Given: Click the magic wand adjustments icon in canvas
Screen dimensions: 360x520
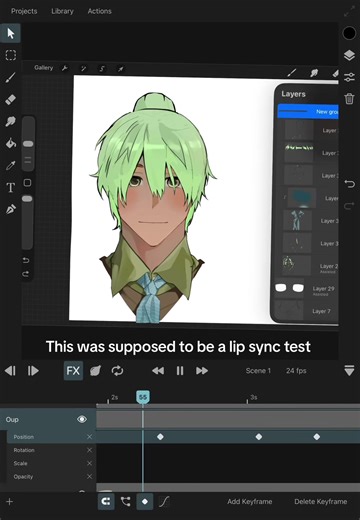Looking at the screenshot, I should point(83,69).
